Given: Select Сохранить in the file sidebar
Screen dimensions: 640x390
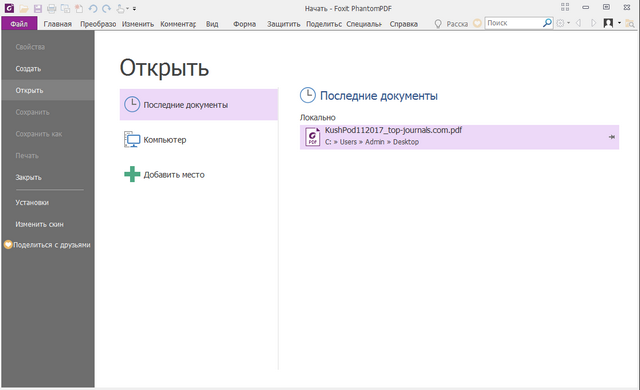Looking at the screenshot, I should [x=32, y=112].
